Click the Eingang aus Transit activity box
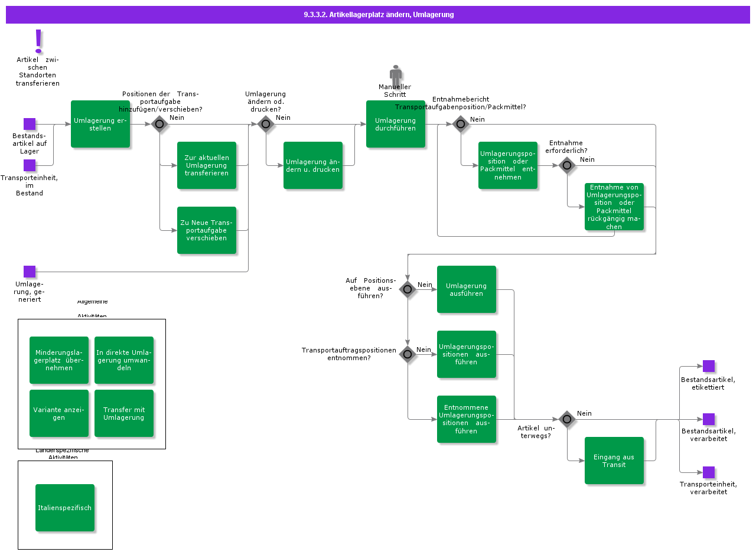 click(614, 460)
